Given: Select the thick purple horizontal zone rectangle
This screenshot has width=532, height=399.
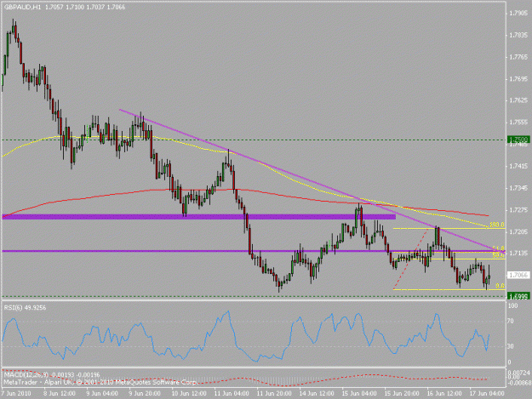Looking at the screenshot, I should pyautogui.click(x=199, y=217).
